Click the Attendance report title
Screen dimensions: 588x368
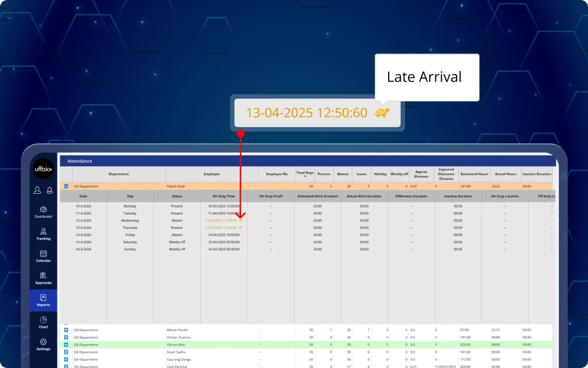[79, 161]
